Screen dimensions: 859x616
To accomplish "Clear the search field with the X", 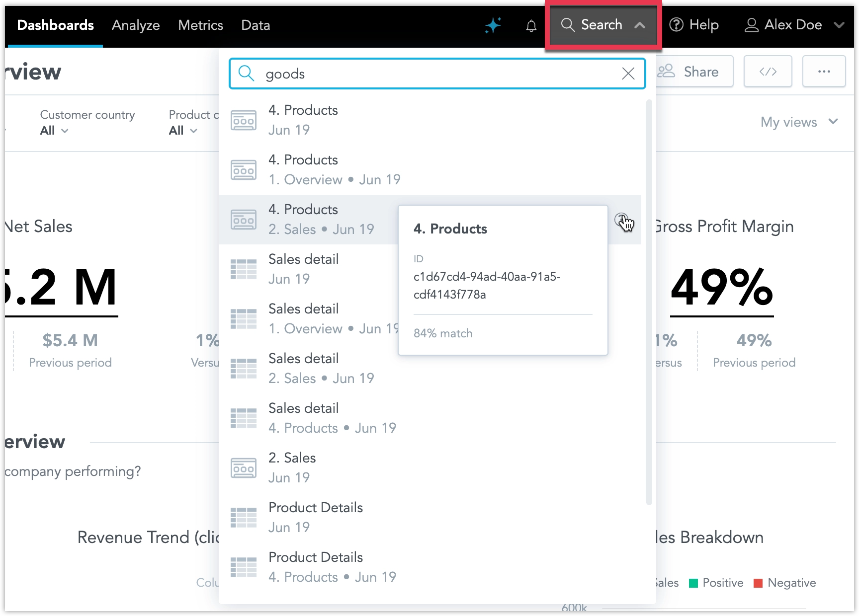I will click(628, 74).
